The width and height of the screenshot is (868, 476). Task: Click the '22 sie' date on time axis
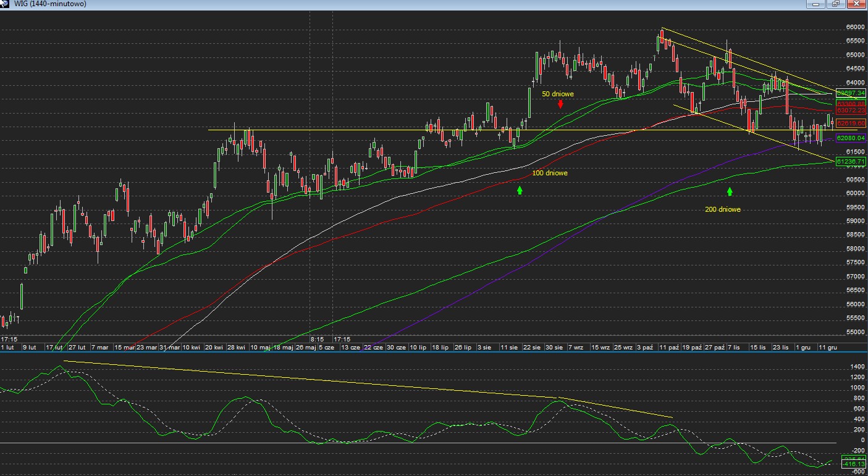531,348
